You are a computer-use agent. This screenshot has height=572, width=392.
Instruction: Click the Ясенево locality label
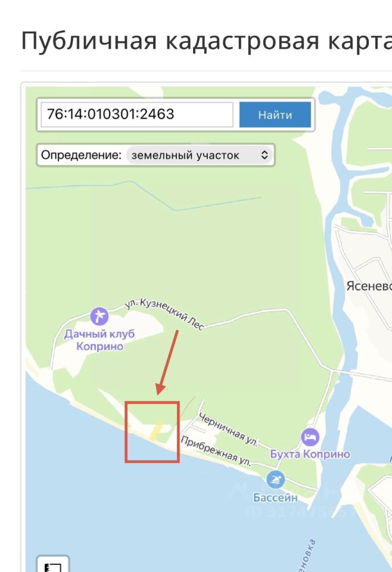tap(369, 286)
